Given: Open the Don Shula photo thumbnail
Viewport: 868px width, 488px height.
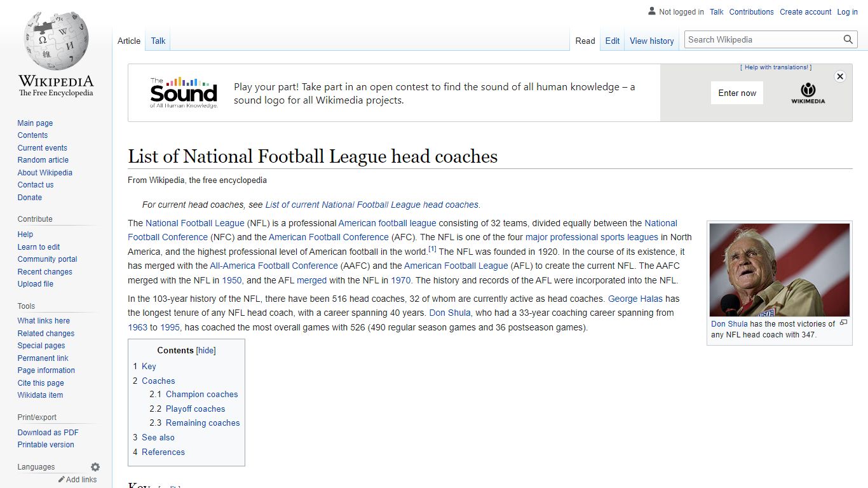Looking at the screenshot, I should pos(779,270).
